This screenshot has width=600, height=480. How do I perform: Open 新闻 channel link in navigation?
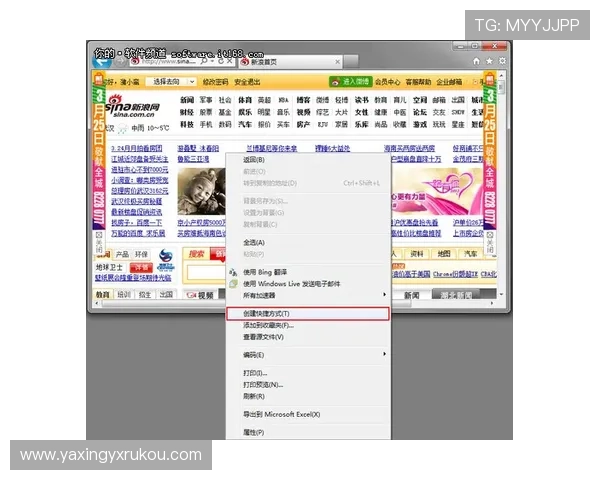tap(187, 100)
